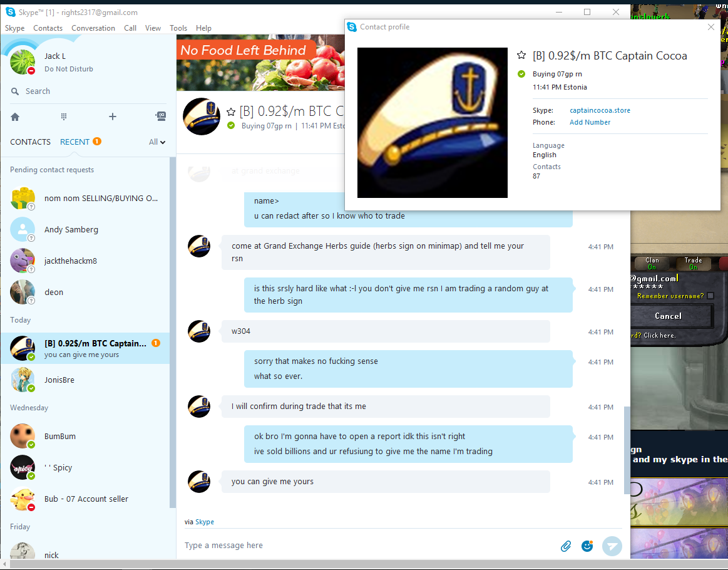The image size is (728, 570).
Task: Open the emoticon picker icon
Action: [x=587, y=546]
